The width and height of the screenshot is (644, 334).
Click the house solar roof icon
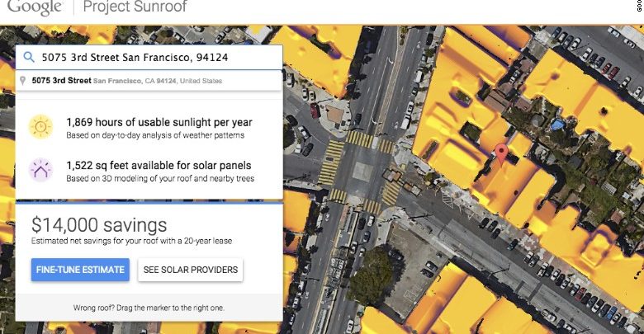point(40,170)
